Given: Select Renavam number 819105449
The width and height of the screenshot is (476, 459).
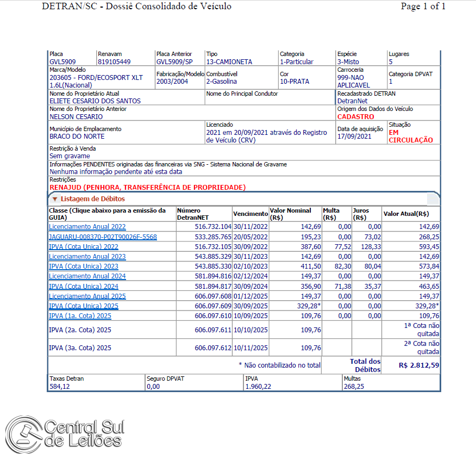Looking at the screenshot, I should 114,61.
